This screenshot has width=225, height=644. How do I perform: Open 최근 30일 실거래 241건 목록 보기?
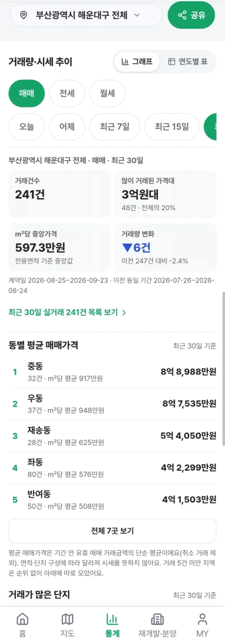68,312
